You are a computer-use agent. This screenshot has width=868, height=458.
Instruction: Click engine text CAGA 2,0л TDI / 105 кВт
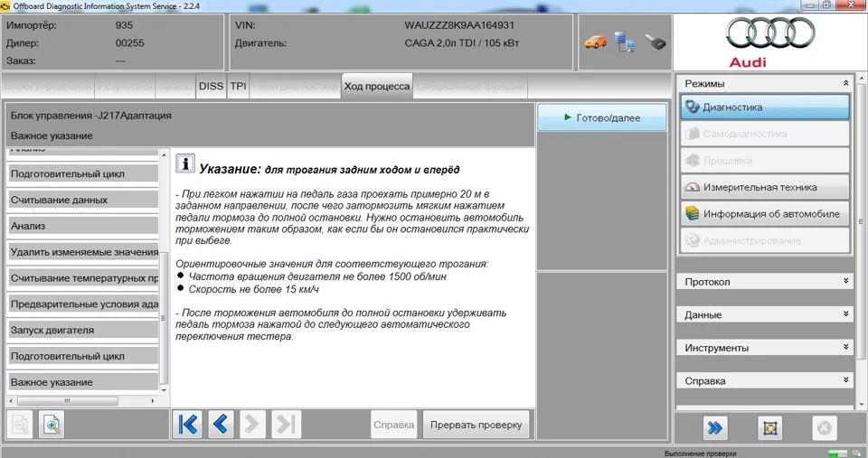(x=462, y=42)
